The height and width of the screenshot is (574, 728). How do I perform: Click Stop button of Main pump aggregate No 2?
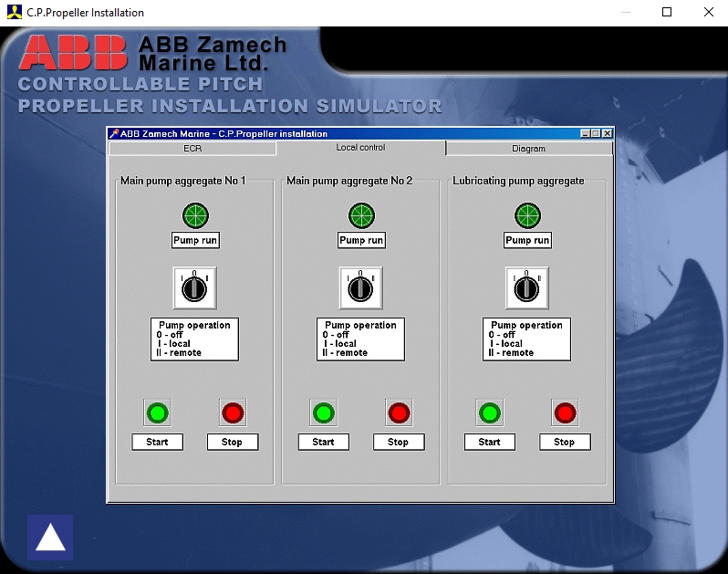pos(399,442)
